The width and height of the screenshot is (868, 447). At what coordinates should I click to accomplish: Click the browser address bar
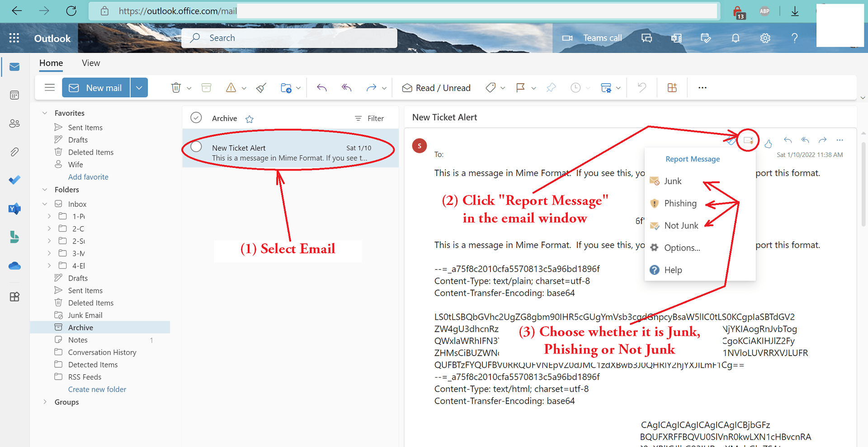click(x=403, y=11)
